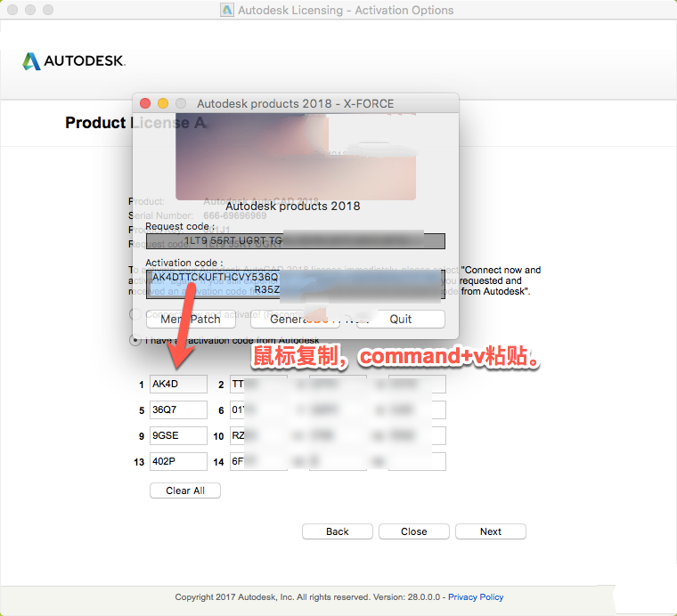Click activation field 5 containing 36Q7
The image size is (677, 616).
coord(178,409)
